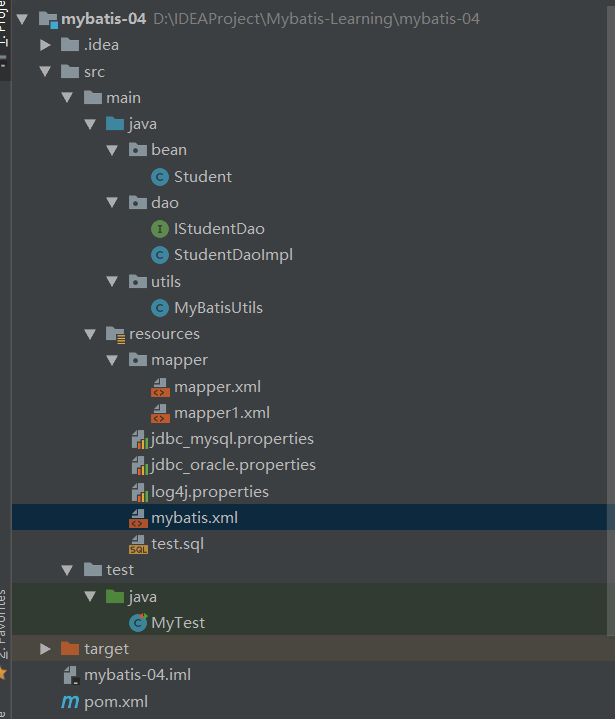Click the utils package icon

pyautogui.click(x=138, y=282)
